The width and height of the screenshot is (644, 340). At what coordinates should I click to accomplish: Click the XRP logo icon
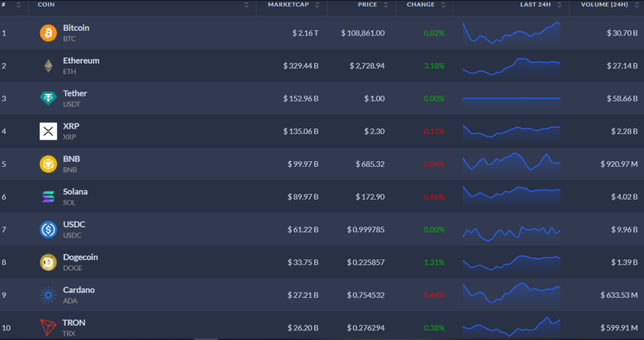(x=48, y=131)
